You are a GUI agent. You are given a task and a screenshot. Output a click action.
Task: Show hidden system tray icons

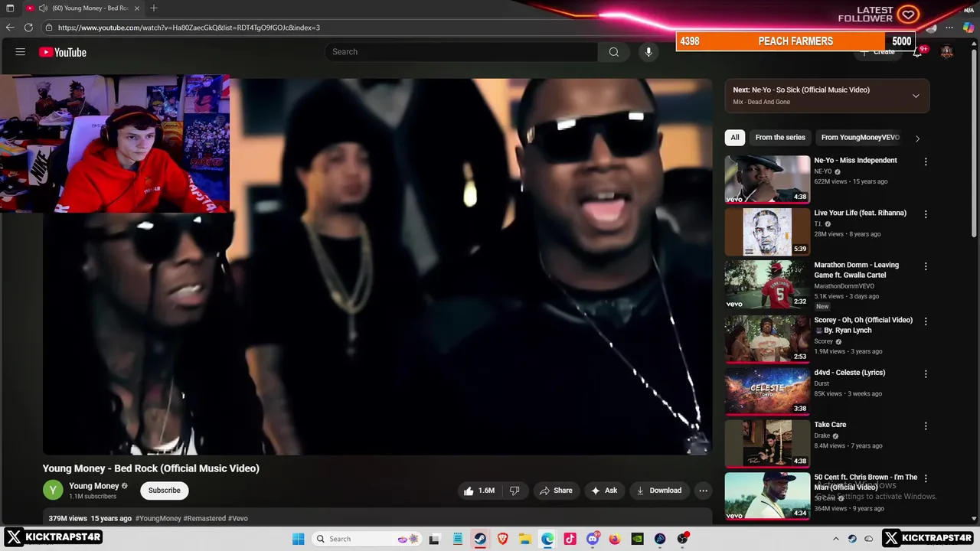(835, 539)
